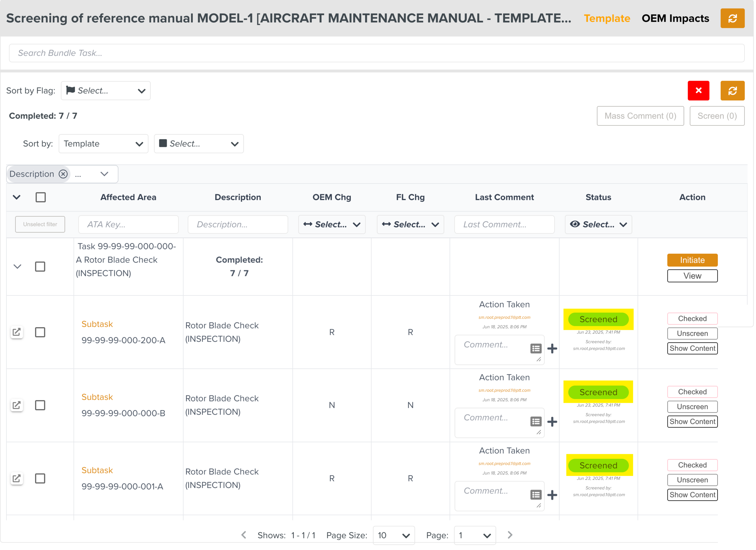The width and height of the screenshot is (756, 550).
Task: Collapse the Rotor Blade Check task row chevron
Action: click(x=17, y=267)
